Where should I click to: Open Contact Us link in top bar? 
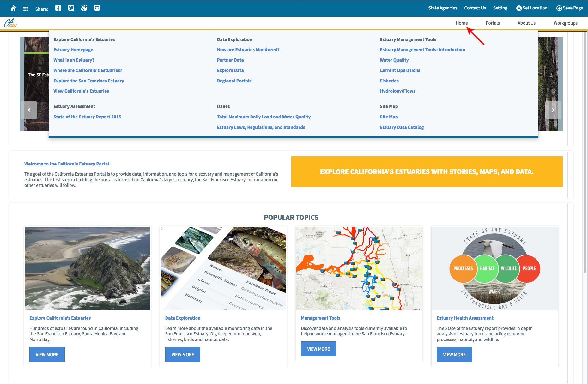click(475, 8)
